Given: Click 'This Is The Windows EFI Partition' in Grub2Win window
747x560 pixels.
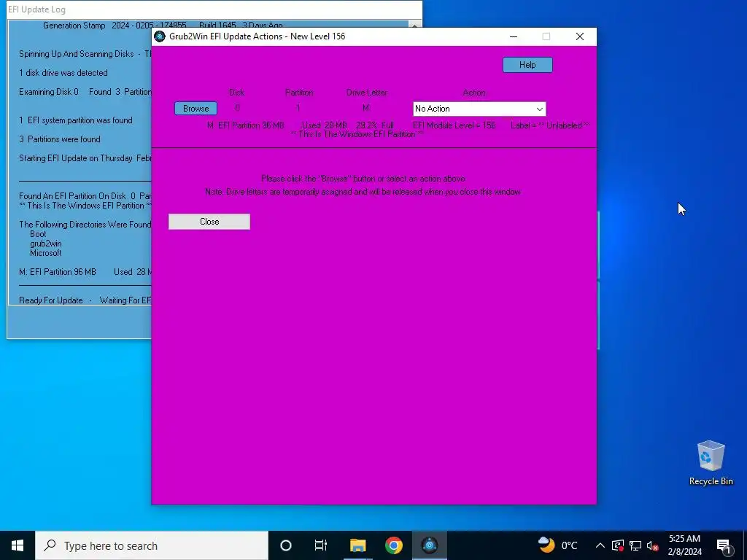Looking at the screenshot, I should [x=357, y=134].
